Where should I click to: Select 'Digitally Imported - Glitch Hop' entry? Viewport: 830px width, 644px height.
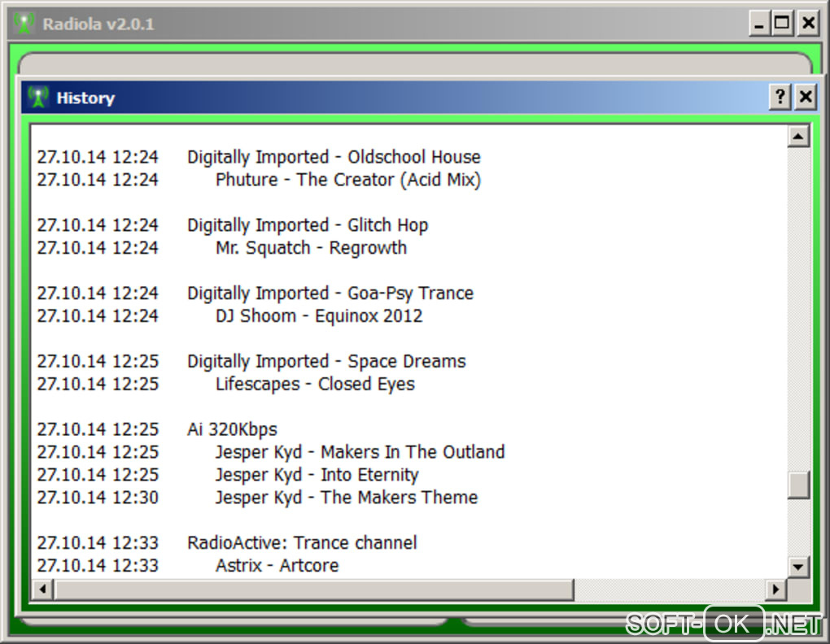(308, 225)
